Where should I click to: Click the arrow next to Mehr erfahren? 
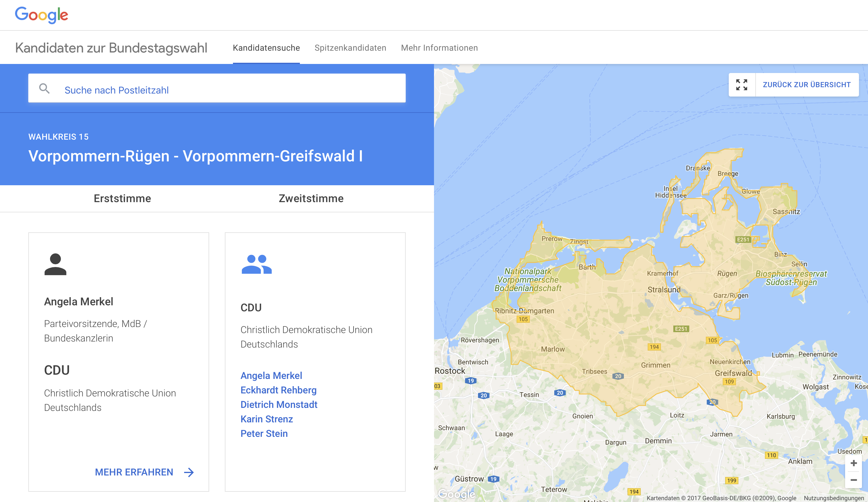189,472
